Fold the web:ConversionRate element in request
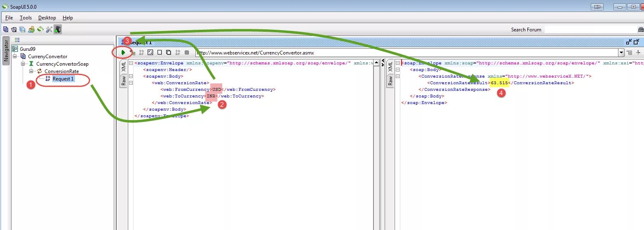Viewport: 644px width, 230px height. point(131,83)
